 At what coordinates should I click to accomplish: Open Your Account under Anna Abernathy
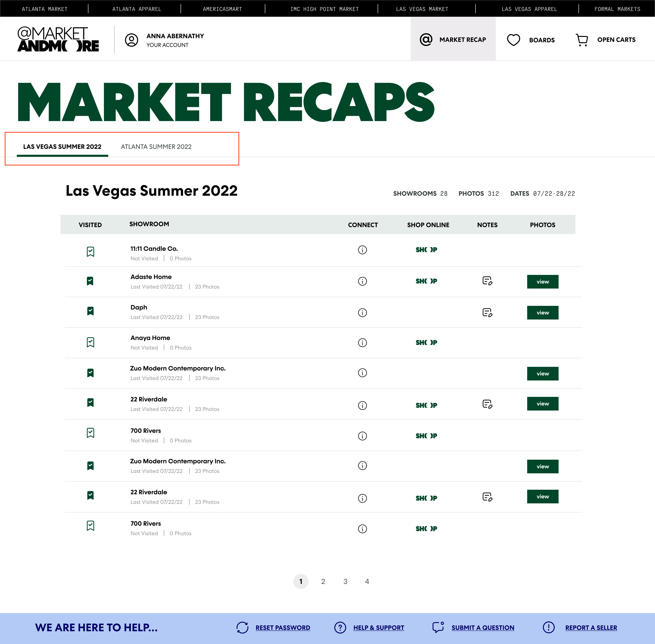coord(167,45)
